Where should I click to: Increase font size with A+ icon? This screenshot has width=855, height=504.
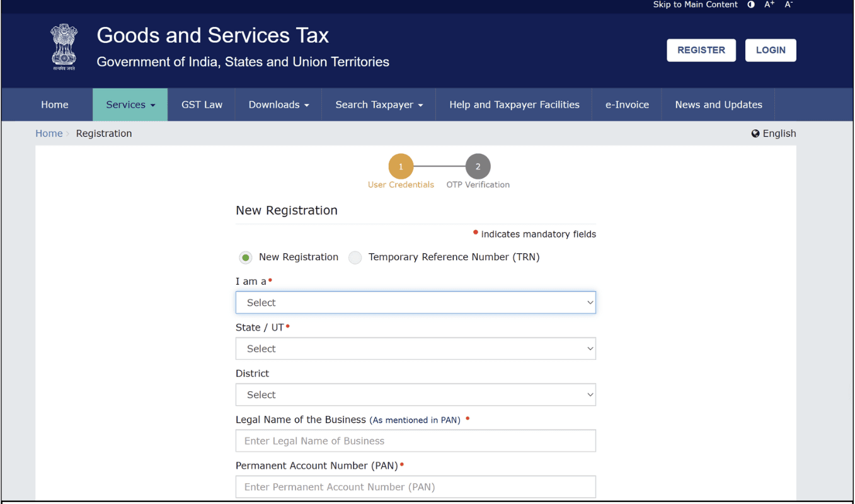coord(769,4)
